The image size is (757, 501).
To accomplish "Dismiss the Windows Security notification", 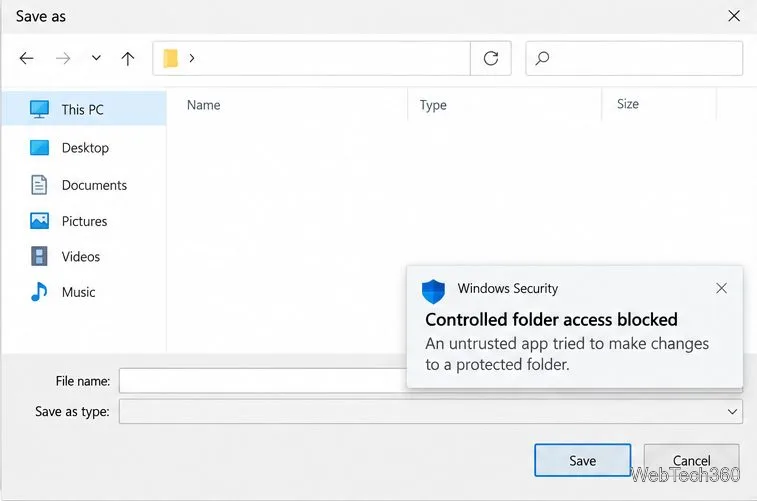I will (x=721, y=288).
